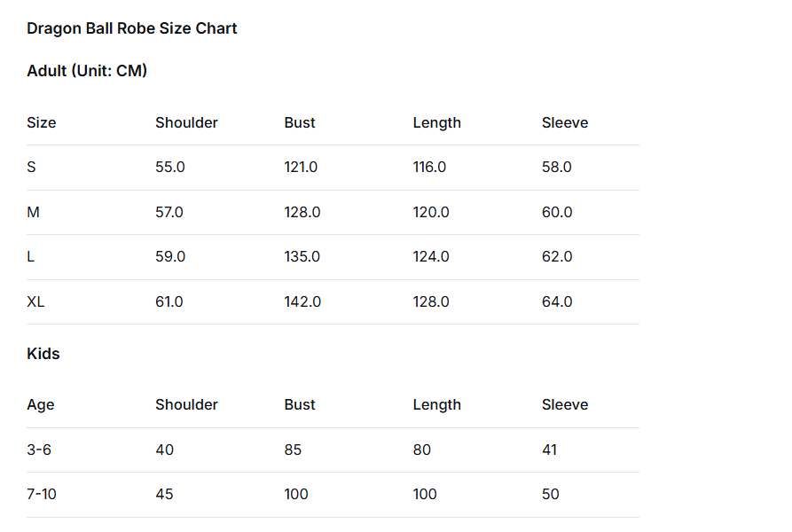Select the 7-10 age row label
Image resolution: width=792 pixels, height=532 pixels.
coord(42,495)
